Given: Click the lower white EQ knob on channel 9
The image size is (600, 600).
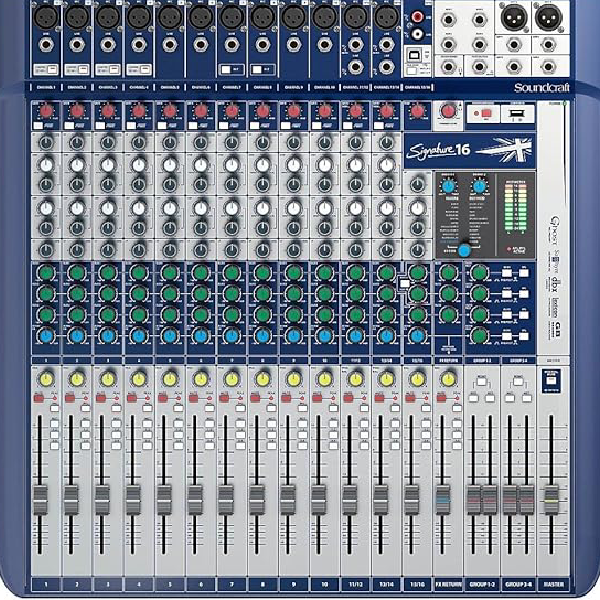Looking at the screenshot, I should [x=294, y=209].
